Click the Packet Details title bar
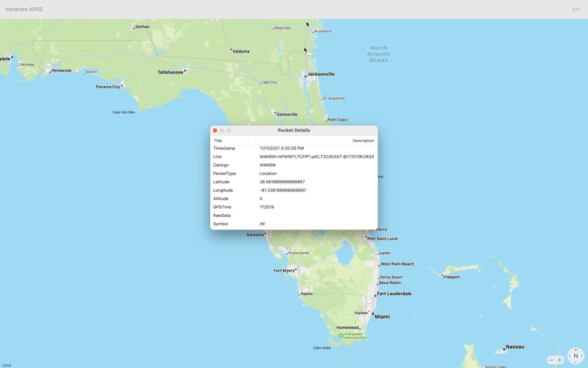The width and height of the screenshot is (588, 368). pos(294,130)
